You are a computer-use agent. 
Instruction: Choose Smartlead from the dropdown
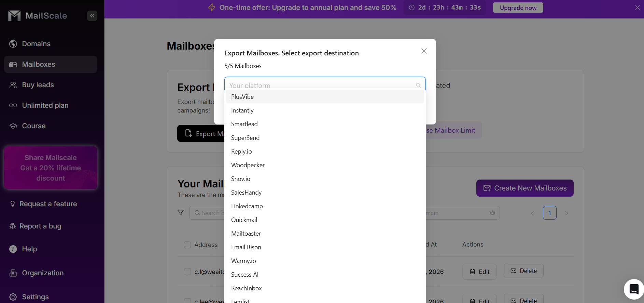pyautogui.click(x=325, y=124)
